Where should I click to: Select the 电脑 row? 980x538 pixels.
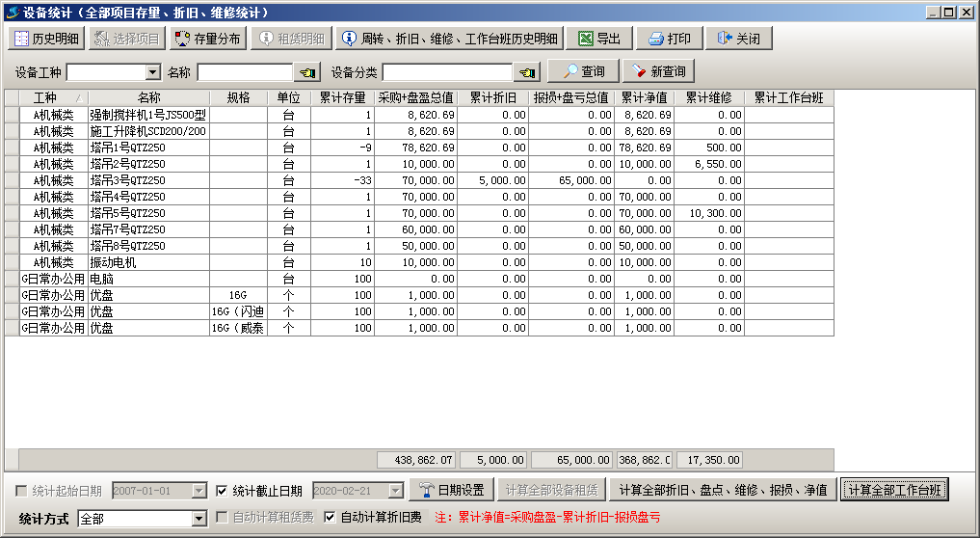(x=419, y=279)
